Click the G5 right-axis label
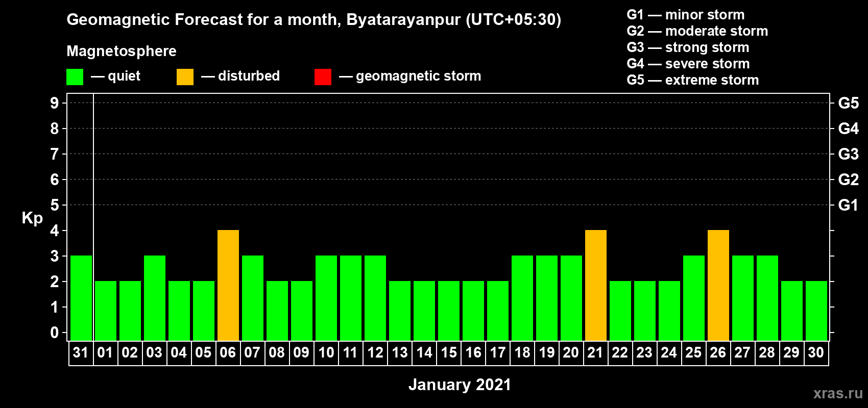868x408 pixels. 849,103
